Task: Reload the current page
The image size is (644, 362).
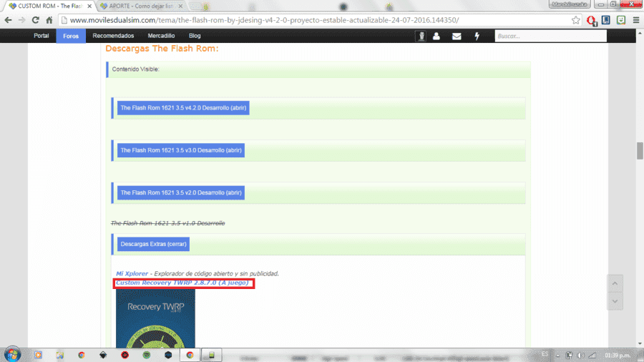Action: click(36, 20)
